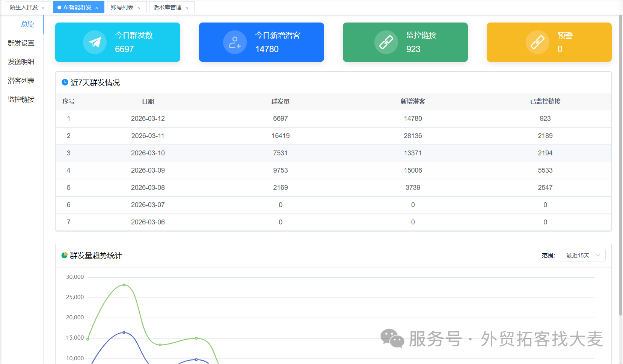Select the date cell 2026-03-12

[148, 119]
